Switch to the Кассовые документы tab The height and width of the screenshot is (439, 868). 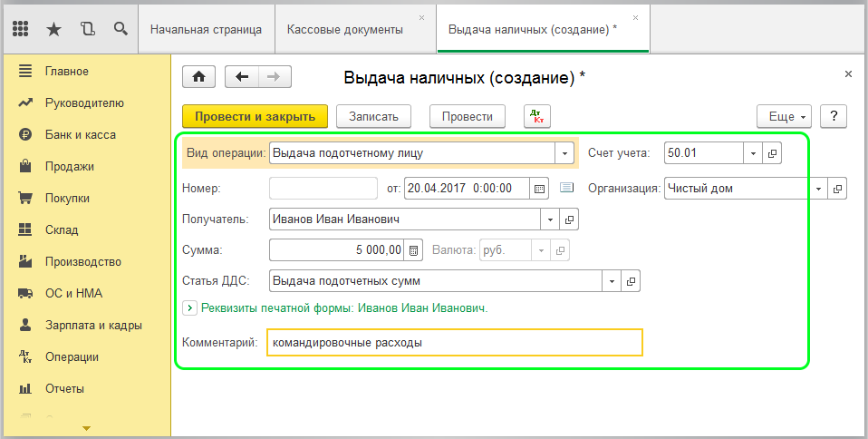pos(345,29)
